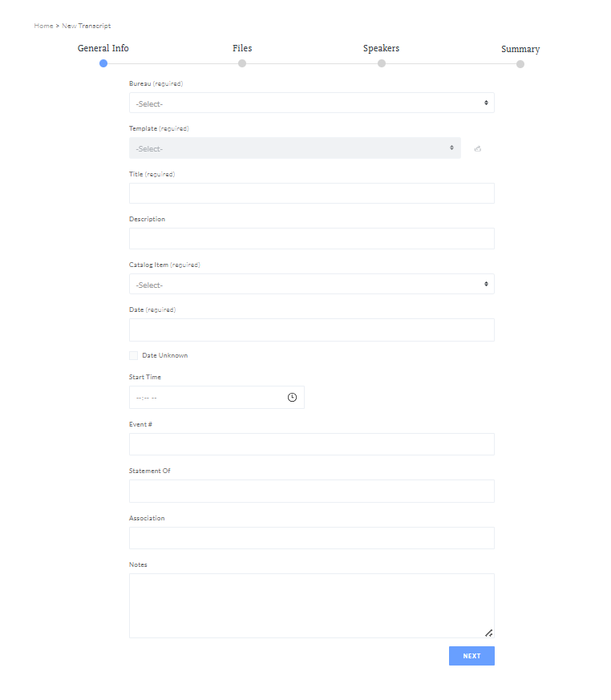
Task: Click inside the Notes text area
Action: pyautogui.click(x=312, y=606)
